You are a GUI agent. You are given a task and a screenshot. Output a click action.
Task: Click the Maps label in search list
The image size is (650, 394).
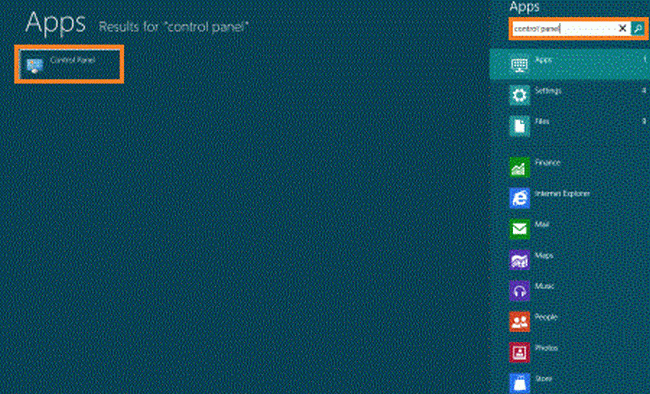[x=544, y=255]
